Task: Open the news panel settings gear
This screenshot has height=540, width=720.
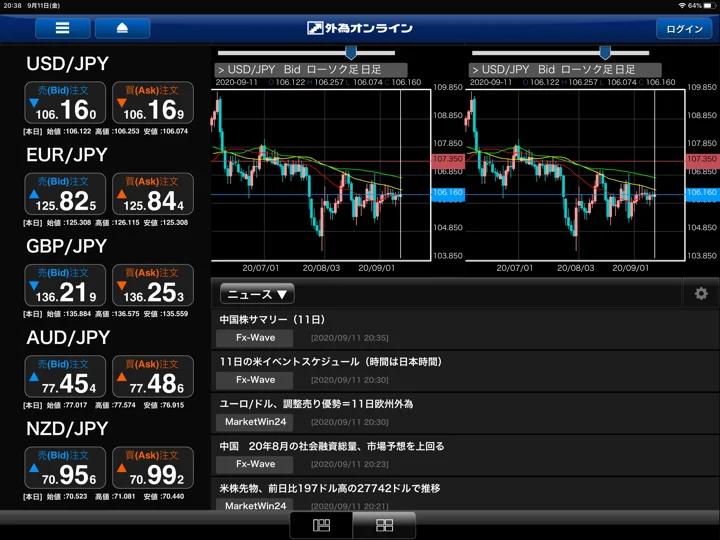Action: pyautogui.click(x=701, y=293)
